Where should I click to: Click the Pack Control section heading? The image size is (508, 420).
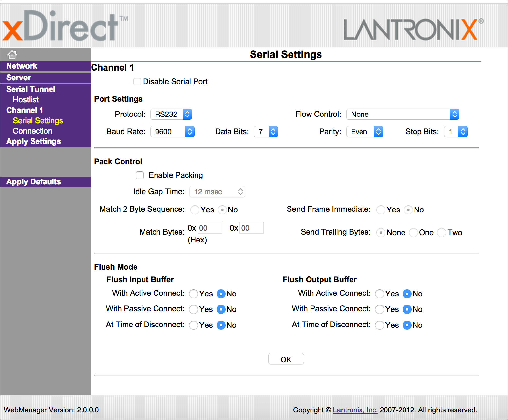[118, 162]
